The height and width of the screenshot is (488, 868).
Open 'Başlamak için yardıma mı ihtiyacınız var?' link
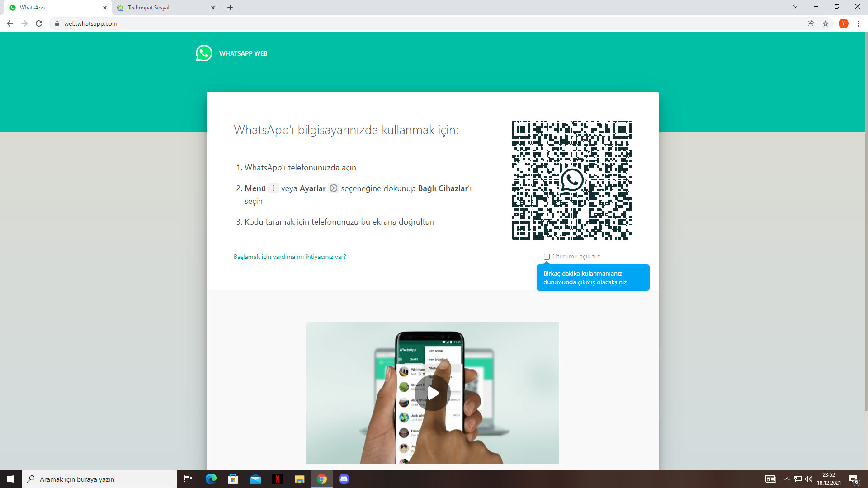click(290, 257)
